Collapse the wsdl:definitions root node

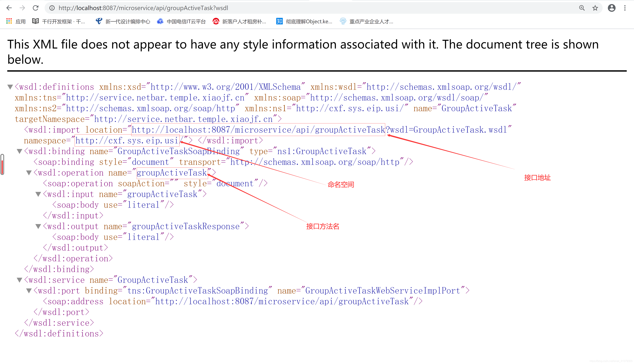pos(10,87)
